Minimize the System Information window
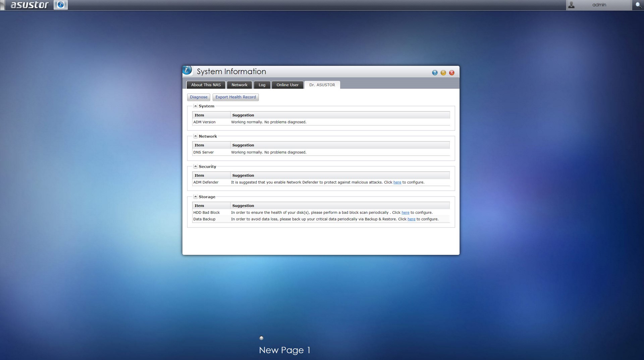The image size is (644, 360). coord(443,73)
